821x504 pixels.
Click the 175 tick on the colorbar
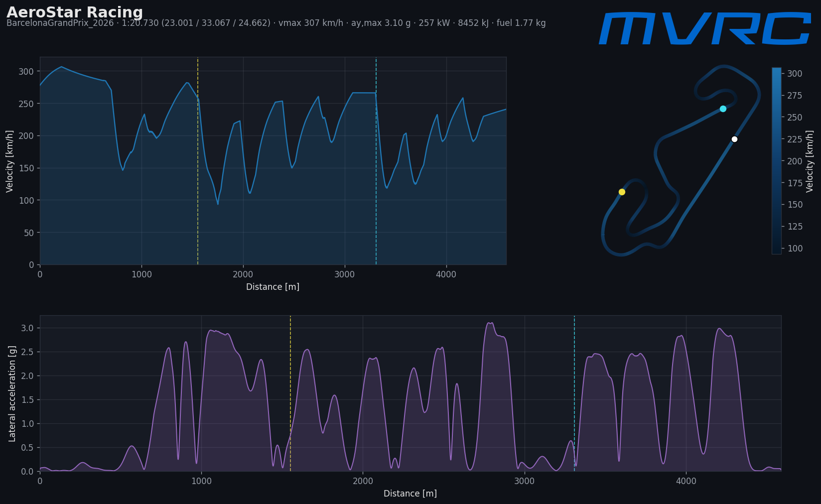(795, 183)
